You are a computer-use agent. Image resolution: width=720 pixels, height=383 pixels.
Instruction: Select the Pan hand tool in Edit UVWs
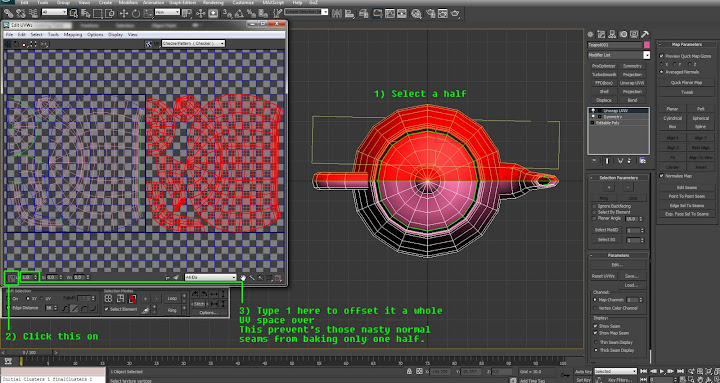coord(243,277)
